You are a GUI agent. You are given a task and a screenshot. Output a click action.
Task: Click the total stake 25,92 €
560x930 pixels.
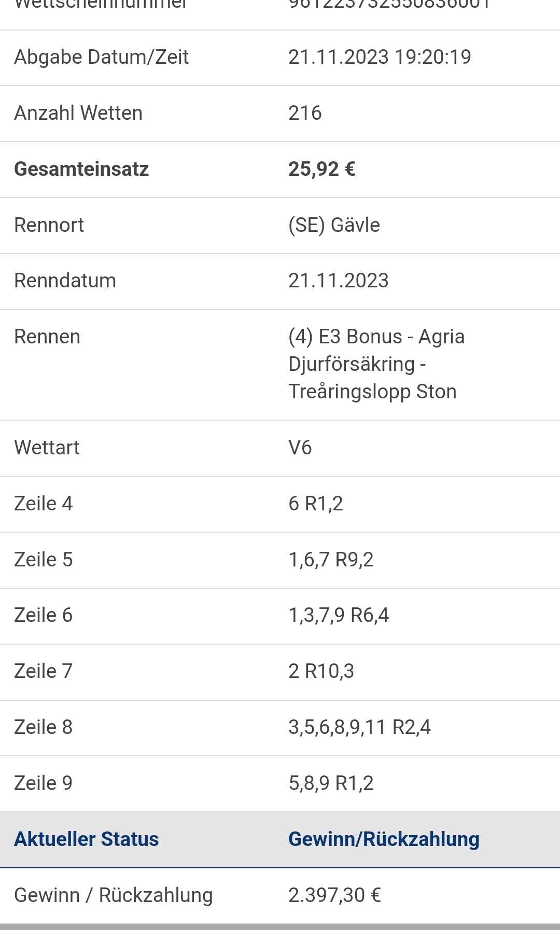click(321, 169)
